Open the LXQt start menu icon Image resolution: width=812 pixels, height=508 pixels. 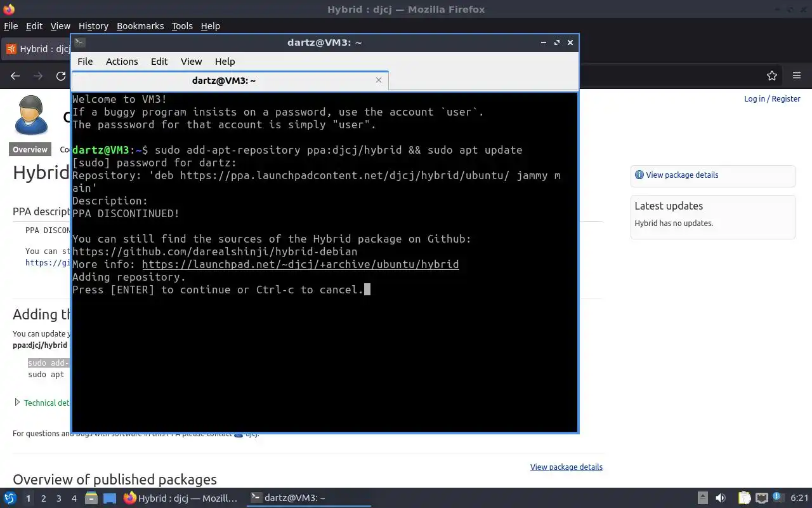(x=10, y=498)
